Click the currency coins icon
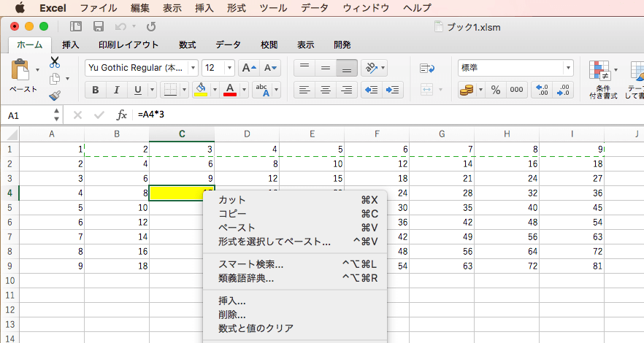The height and width of the screenshot is (343, 644). click(467, 90)
